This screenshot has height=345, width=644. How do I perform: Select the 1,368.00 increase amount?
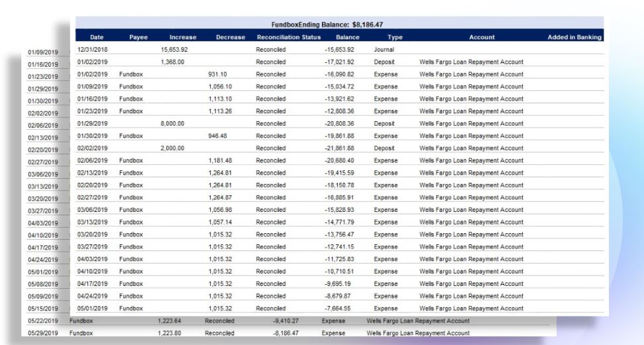(x=172, y=62)
